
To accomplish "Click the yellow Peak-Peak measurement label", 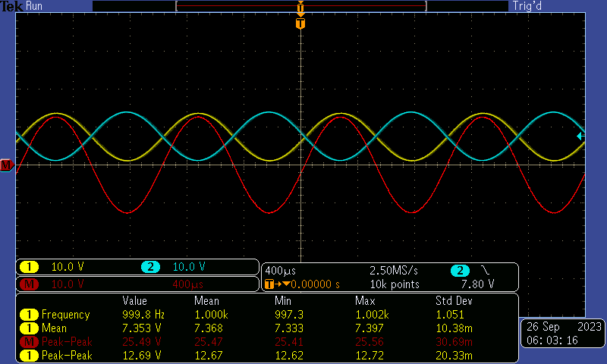I will coord(67,356).
